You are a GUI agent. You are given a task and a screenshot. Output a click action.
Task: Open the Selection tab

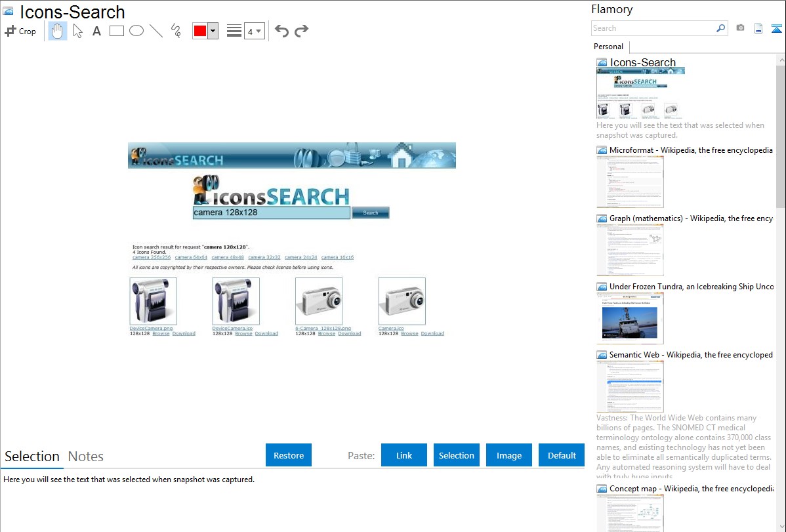pos(31,457)
